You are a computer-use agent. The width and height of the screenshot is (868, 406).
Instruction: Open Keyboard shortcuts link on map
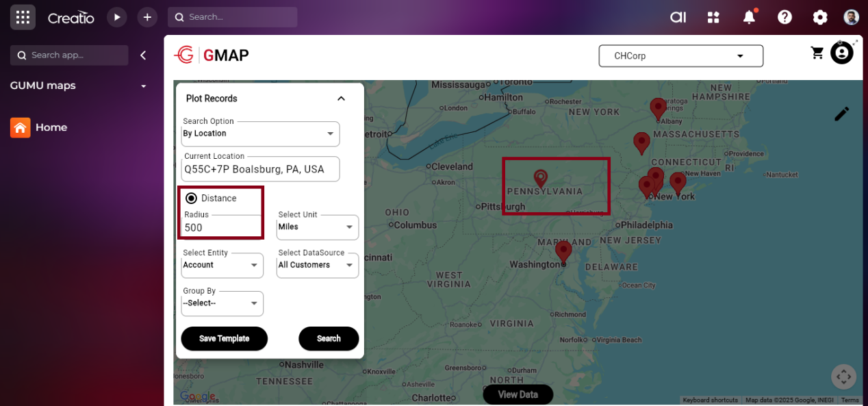(710, 400)
